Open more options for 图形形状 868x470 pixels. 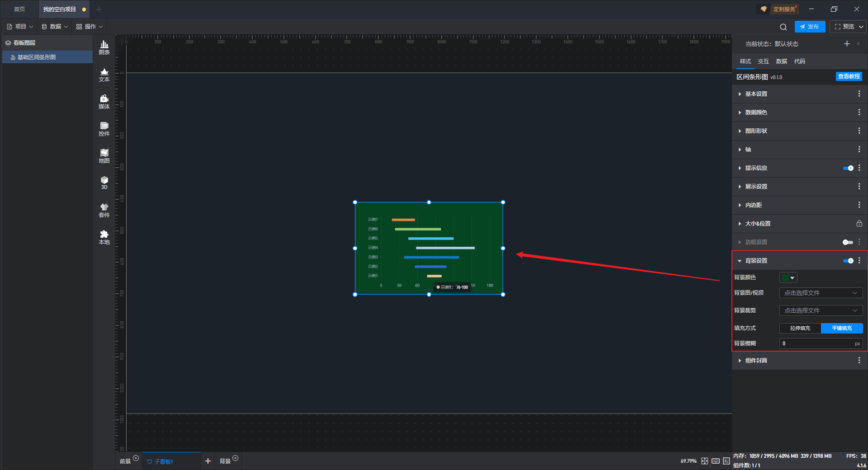point(859,131)
